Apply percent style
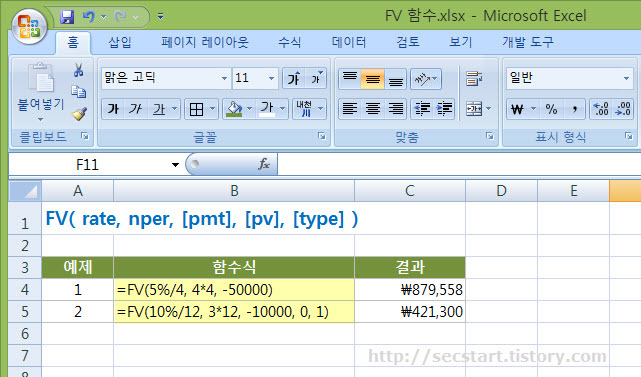641x377 pixels. pyautogui.click(x=551, y=109)
